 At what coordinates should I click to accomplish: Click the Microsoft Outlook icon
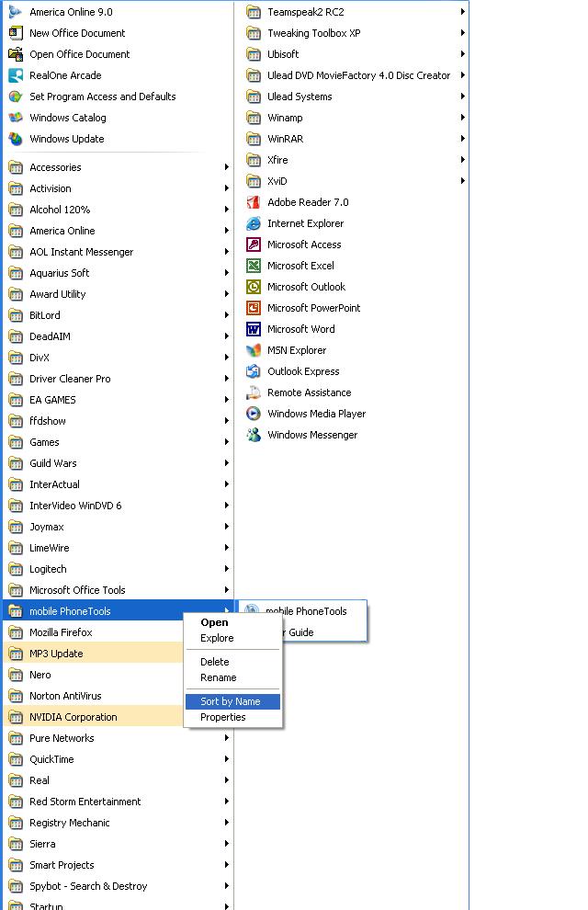[254, 287]
